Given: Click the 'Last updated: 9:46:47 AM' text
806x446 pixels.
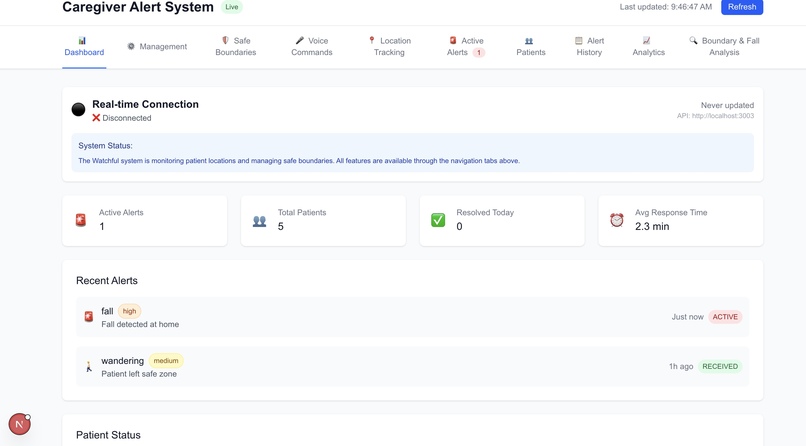Looking at the screenshot, I should tap(666, 7).
